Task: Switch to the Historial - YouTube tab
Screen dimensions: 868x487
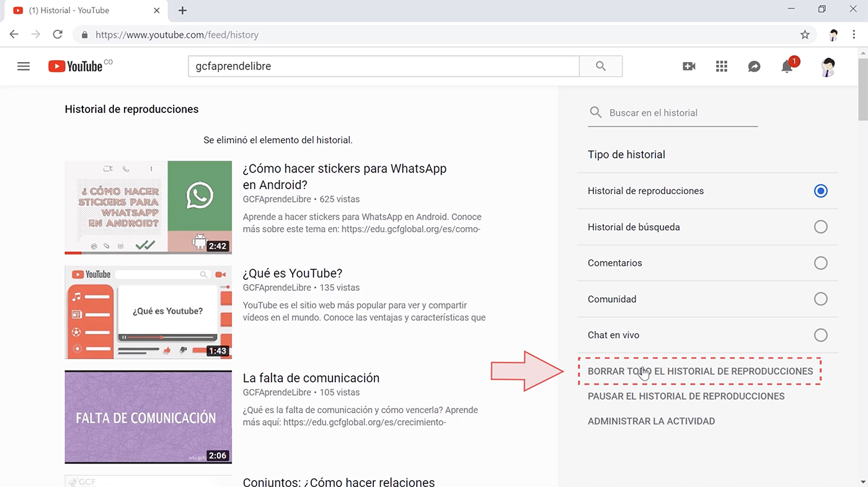Action: (86, 11)
